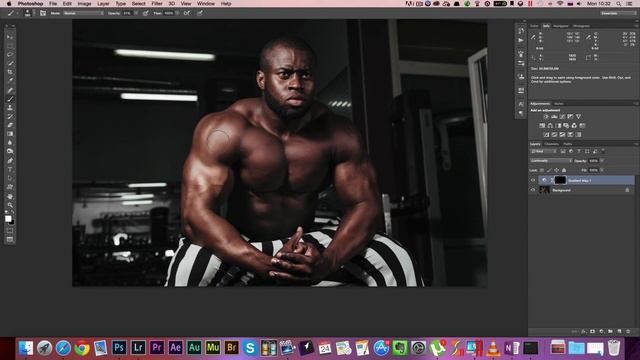Select the Quick Selection tool

10,63
